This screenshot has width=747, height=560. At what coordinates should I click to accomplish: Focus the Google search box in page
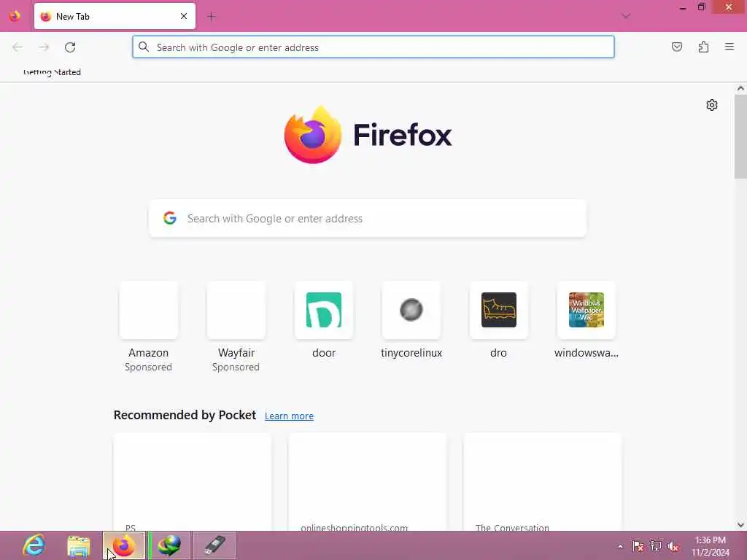[368, 219]
